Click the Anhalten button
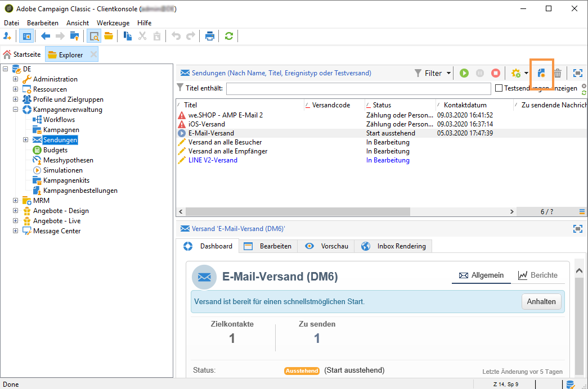Viewport: 588px width, 389px height. (541, 302)
